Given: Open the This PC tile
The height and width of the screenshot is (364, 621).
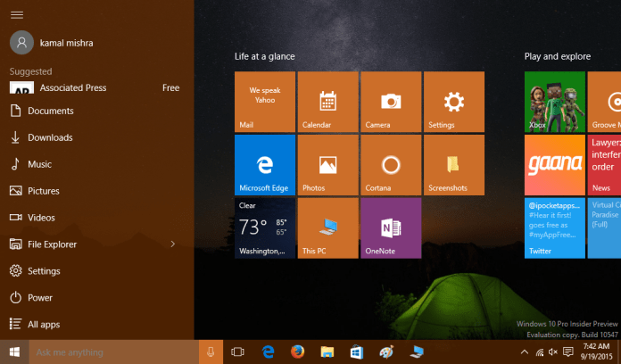Looking at the screenshot, I should tap(328, 228).
